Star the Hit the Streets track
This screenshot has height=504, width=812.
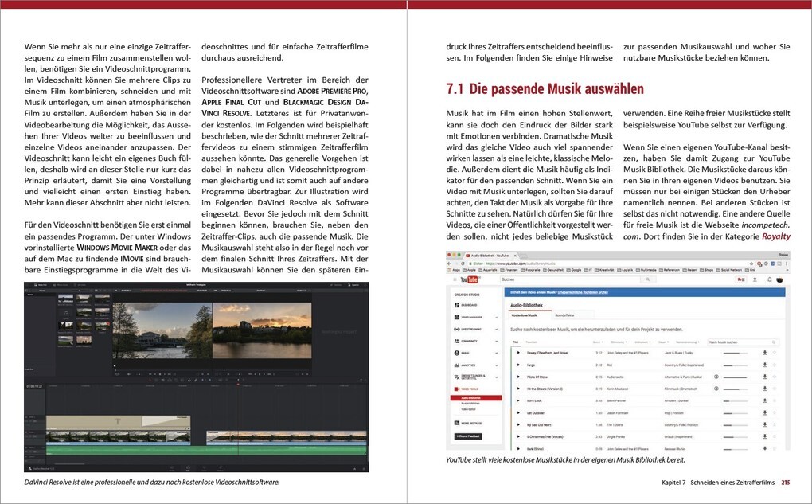click(x=775, y=389)
